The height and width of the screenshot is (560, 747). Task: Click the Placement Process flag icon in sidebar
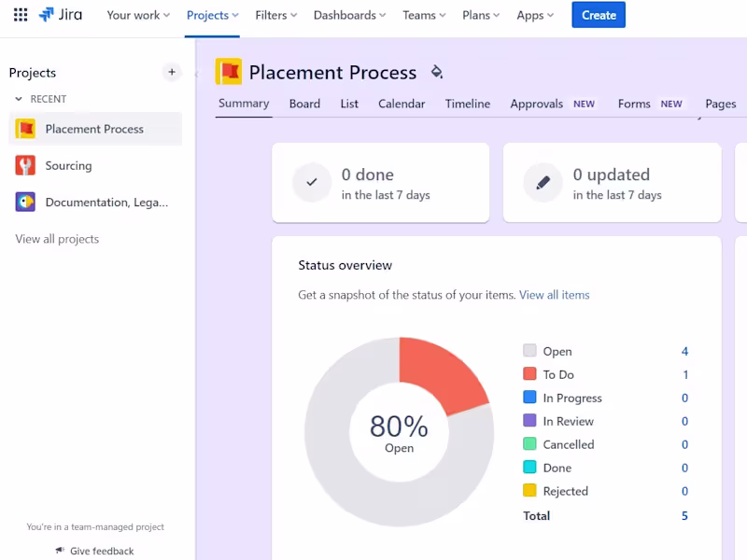(x=25, y=129)
